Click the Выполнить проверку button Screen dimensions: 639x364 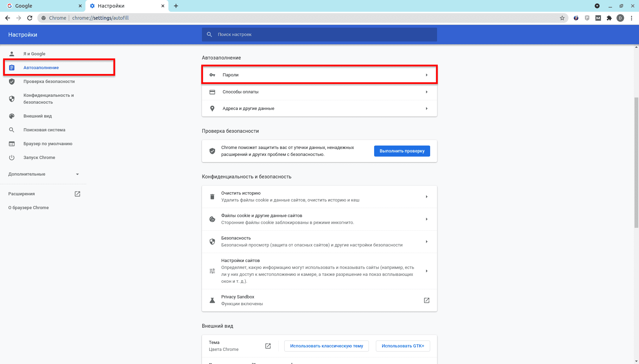click(x=402, y=151)
